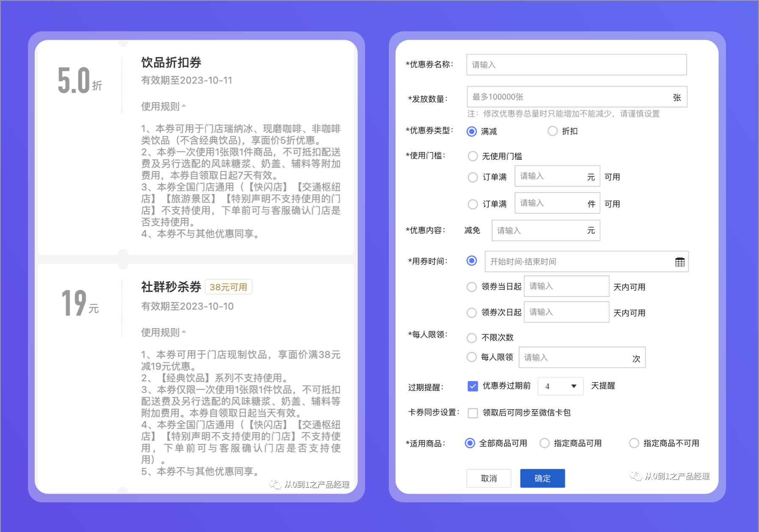Click the 领券次日起 days input
Image resolution: width=759 pixels, height=532 pixels.
point(567,312)
